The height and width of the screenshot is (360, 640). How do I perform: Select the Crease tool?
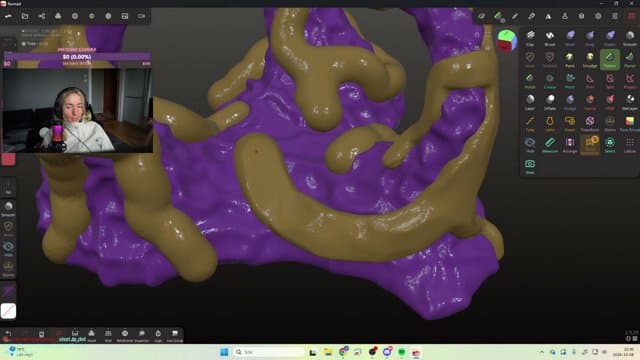(x=550, y=80)
